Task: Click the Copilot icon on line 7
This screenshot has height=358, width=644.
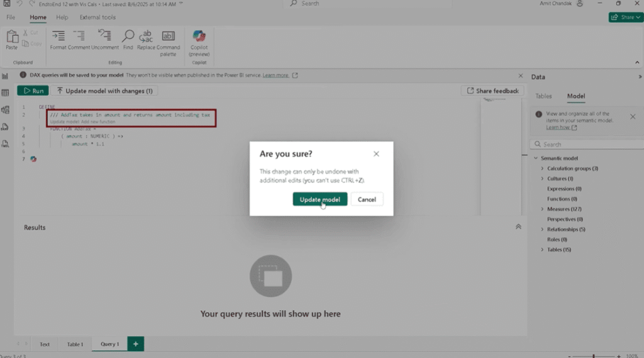Action: pyautogui.click(x=33, y=159)
